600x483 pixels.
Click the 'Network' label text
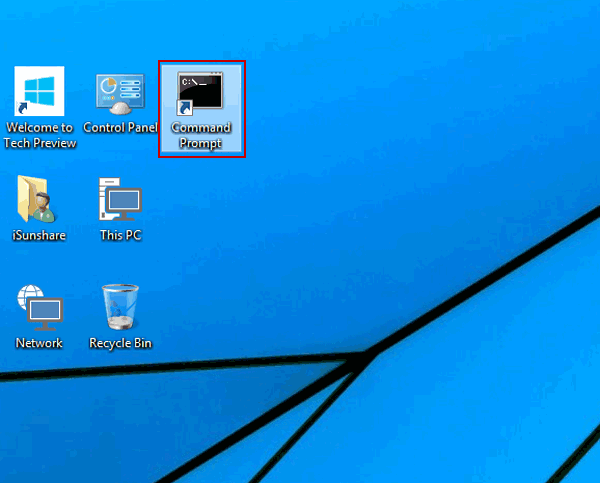click(x=39, y=343)
